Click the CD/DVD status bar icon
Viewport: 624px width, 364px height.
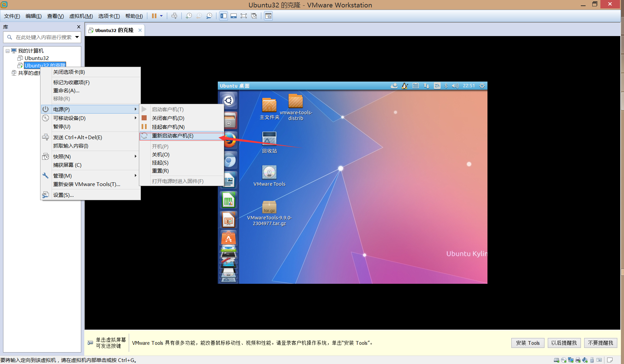coord(564,360)
